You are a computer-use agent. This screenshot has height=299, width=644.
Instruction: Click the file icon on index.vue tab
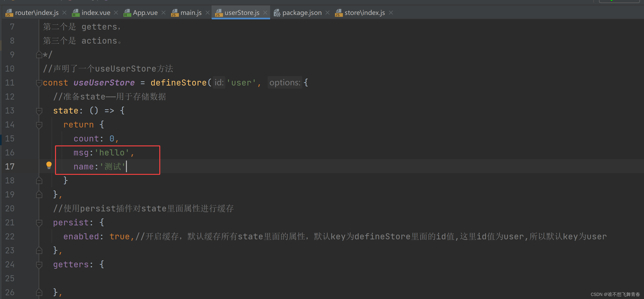(76, 13)
